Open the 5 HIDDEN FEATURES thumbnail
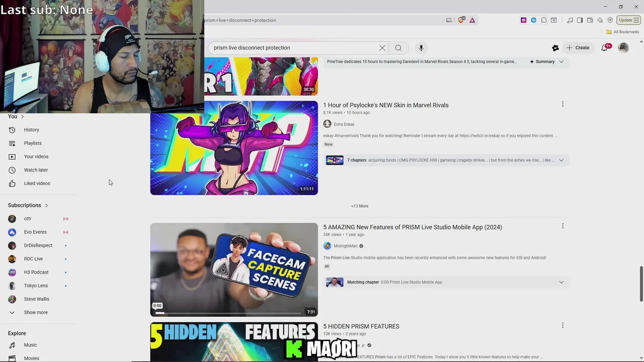This screenshot has width=644, height=362. (x=234, y=342)
